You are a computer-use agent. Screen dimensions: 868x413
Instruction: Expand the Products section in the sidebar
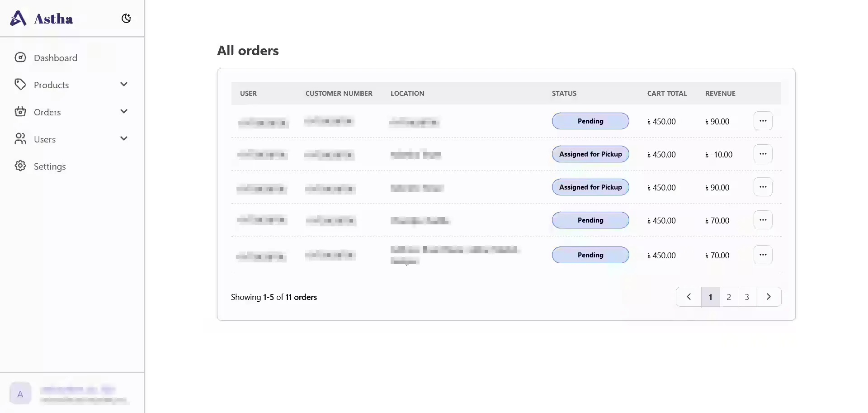pyautogui.click(x=124, y=84)
